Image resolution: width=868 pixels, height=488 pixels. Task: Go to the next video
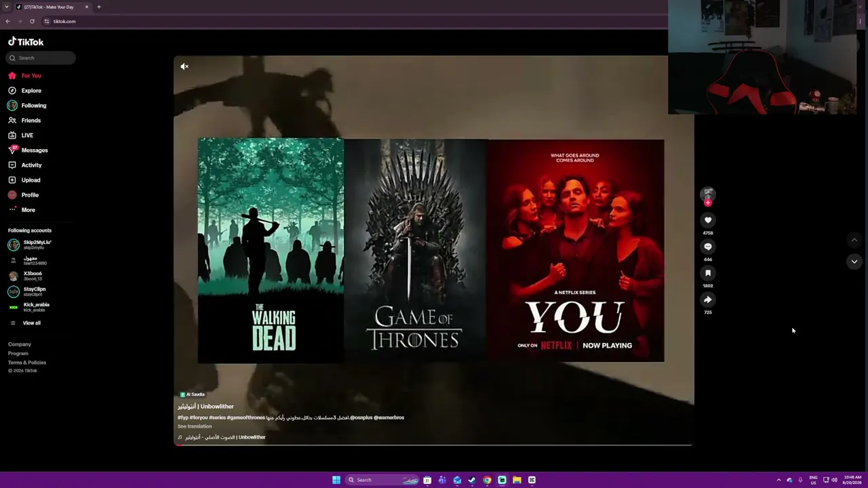coord(854,262)
